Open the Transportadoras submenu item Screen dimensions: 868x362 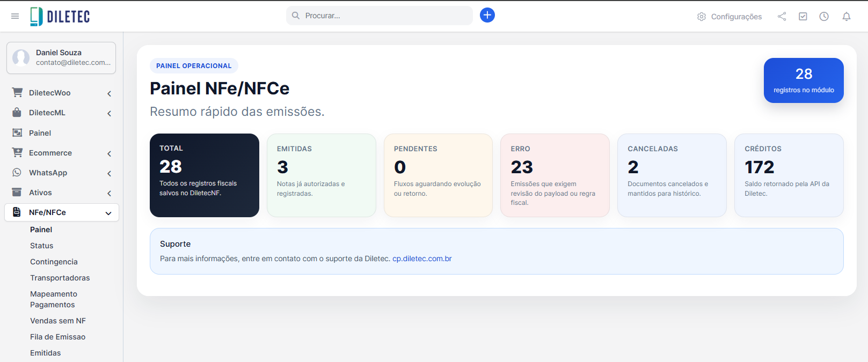(x=60, y=278)
